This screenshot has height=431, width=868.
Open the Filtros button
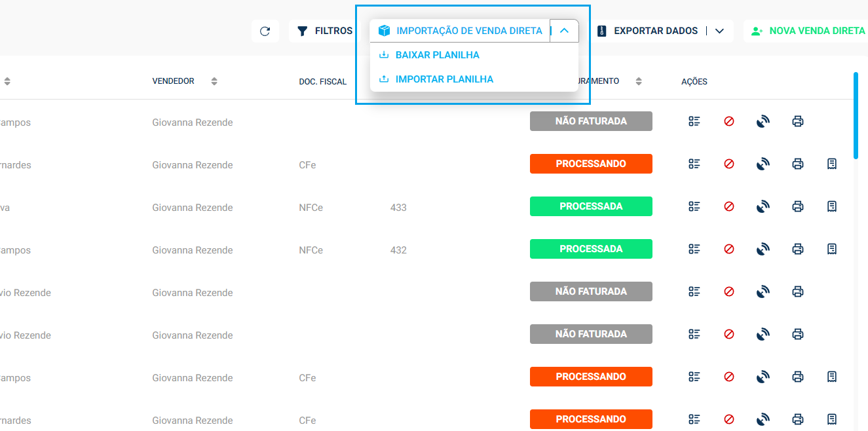point(325,31)
